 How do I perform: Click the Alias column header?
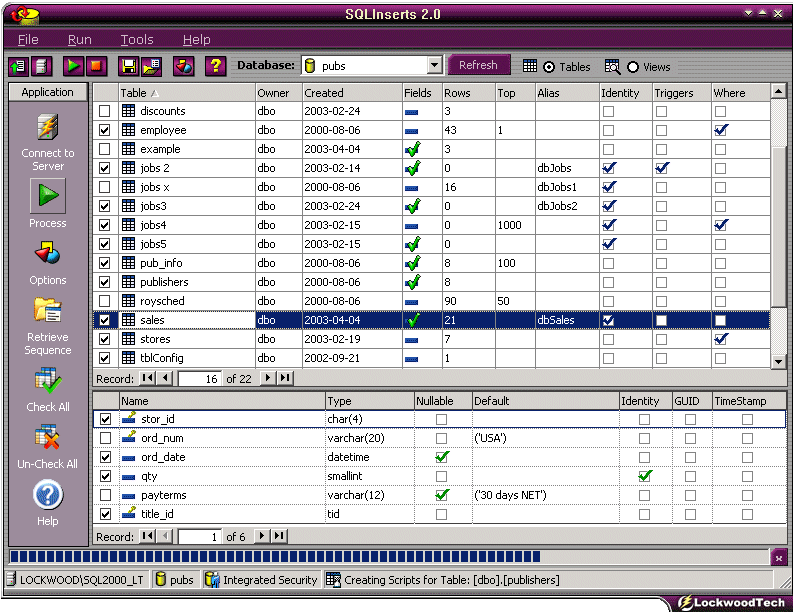[566, 93]
